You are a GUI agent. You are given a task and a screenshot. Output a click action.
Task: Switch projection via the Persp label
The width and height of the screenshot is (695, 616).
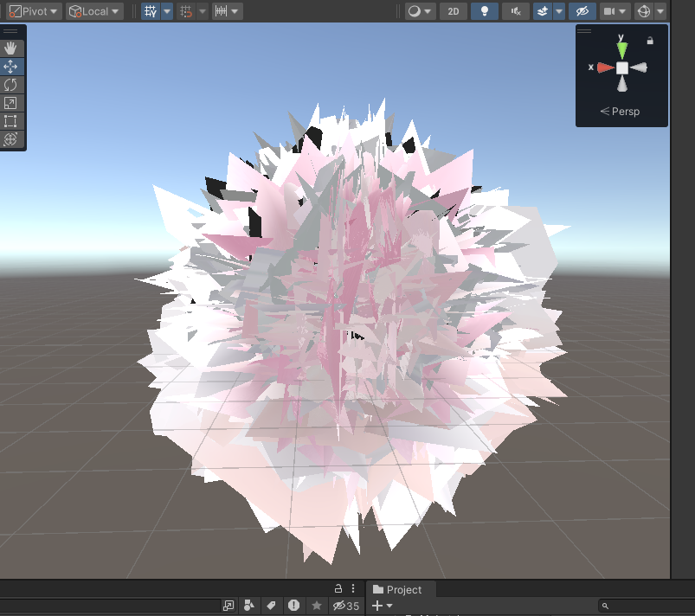(x=620, y=112)
